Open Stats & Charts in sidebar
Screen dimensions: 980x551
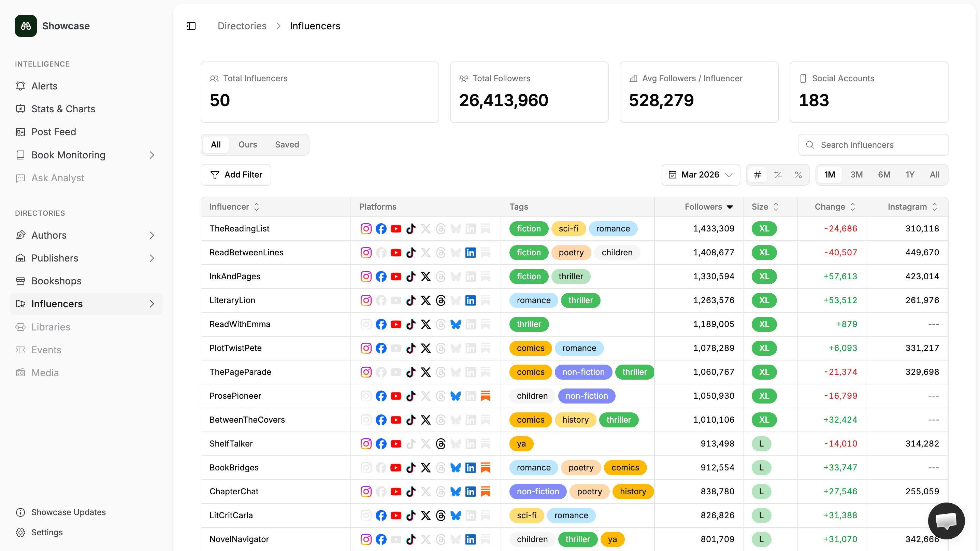pos(63,109)
